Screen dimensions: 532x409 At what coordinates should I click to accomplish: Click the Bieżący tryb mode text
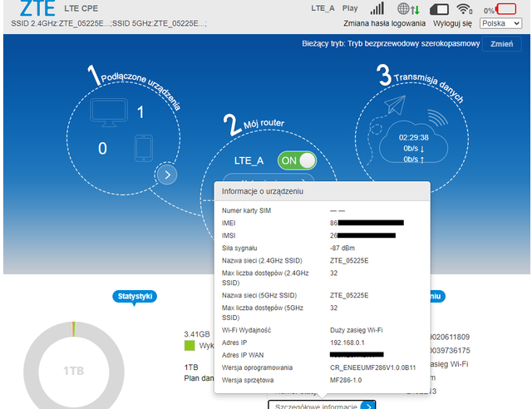391,44
